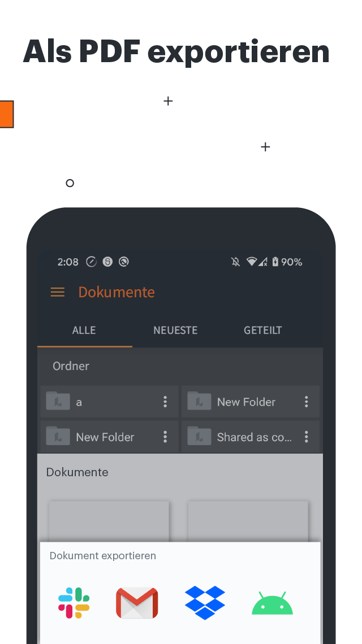
Task: Tap the muted notifications bell icon
Action: pyautogui.click(x=236, y=262)
